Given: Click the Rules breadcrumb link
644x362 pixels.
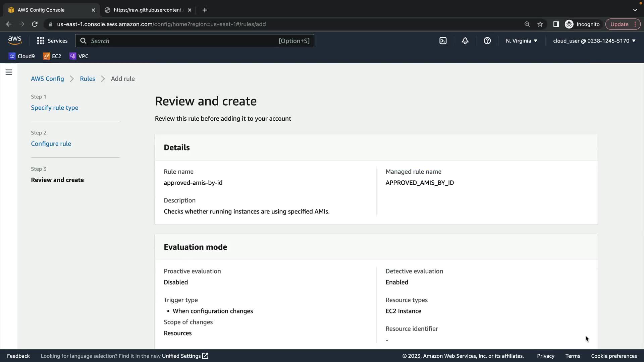Looking at the screenshot, I should tap(87, 78).
